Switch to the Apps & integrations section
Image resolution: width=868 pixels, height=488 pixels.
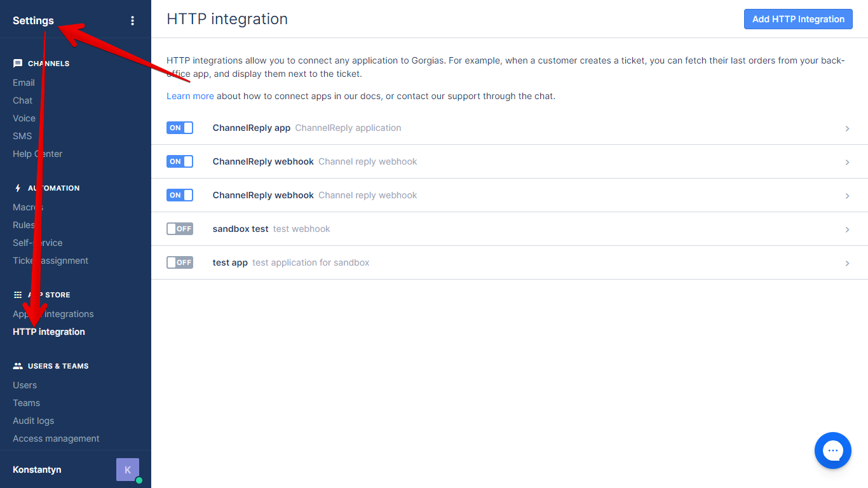pos(53,313)
